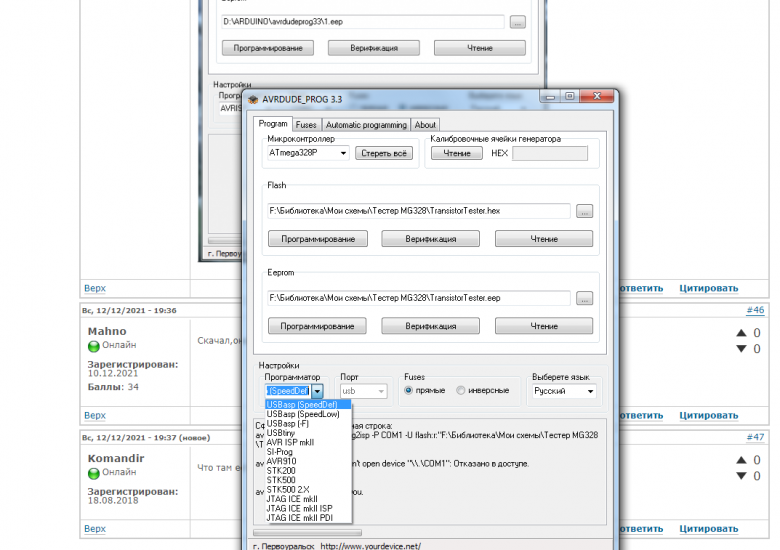Select the инверсные fuses radio button
Screen dimensions: 780x550
click(x=461, y=390)
